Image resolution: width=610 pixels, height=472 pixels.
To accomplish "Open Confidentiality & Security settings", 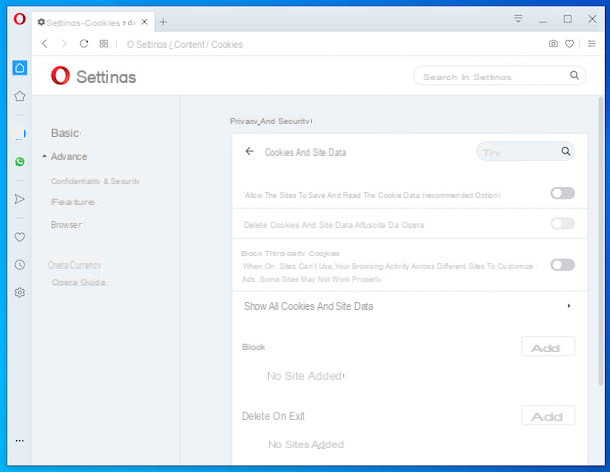I will point(95,181).
